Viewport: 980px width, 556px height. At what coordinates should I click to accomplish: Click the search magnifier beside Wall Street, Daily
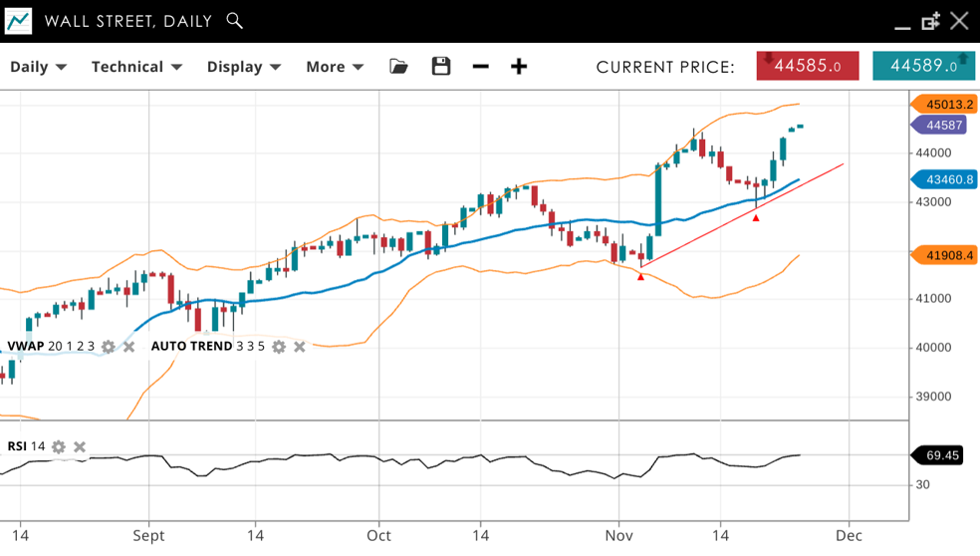[235, 20]
